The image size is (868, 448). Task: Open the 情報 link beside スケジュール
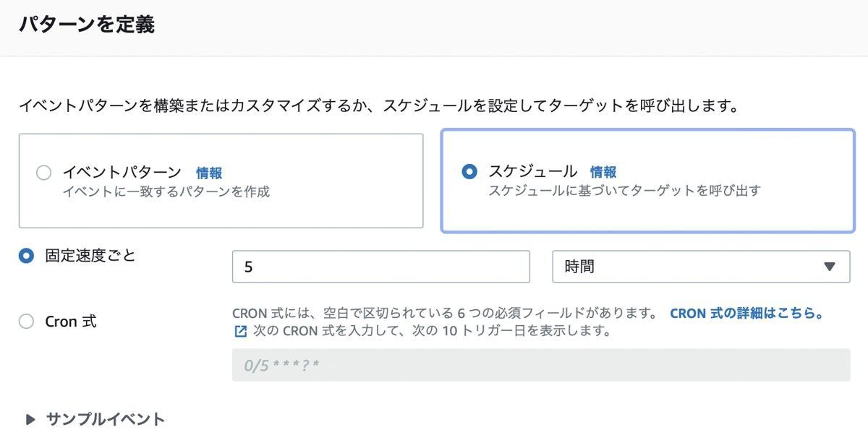click(603, 172)
